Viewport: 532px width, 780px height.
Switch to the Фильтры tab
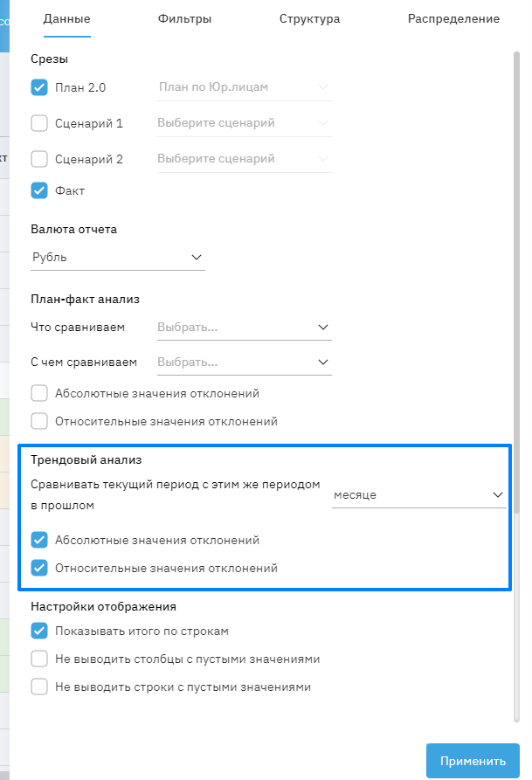point(185,18)
